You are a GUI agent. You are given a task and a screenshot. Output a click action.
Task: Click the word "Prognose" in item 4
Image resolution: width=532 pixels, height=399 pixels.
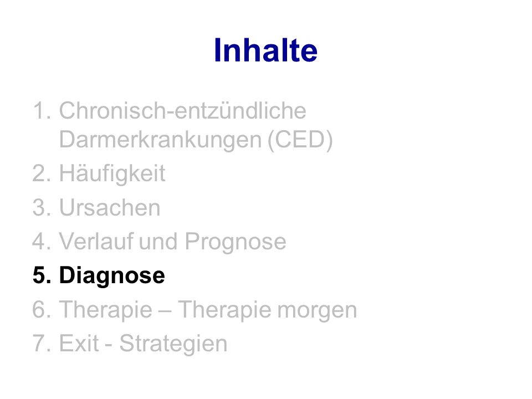coord(236,242)
